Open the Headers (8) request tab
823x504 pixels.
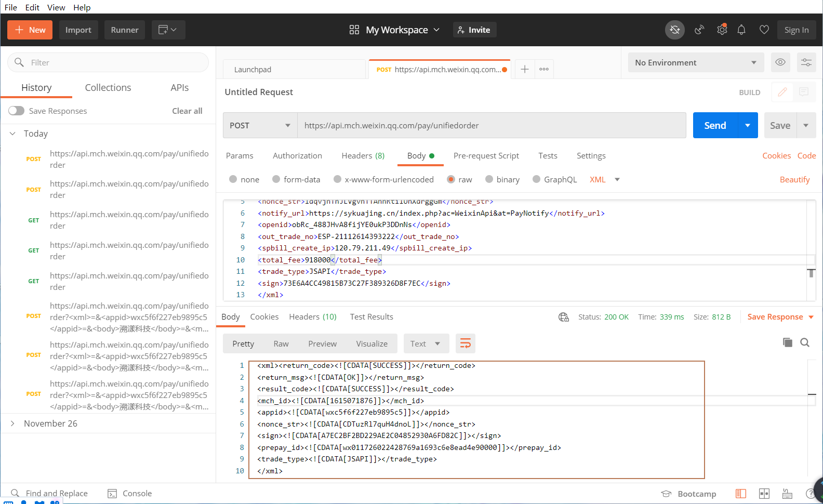tap(363, 155)
